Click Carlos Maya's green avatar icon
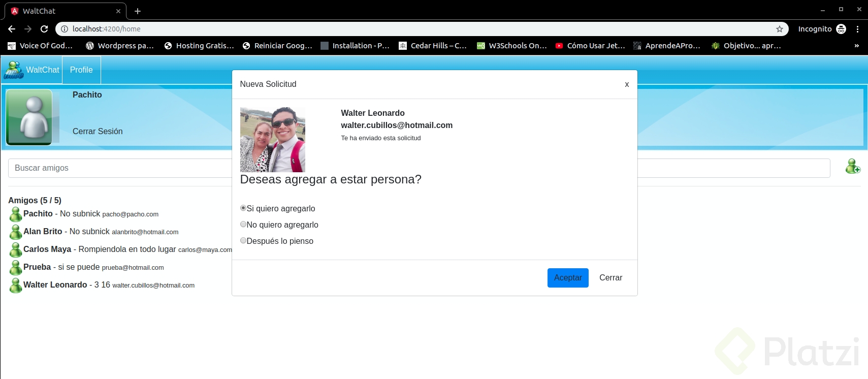The image size is (868, 379). [16, 250]
